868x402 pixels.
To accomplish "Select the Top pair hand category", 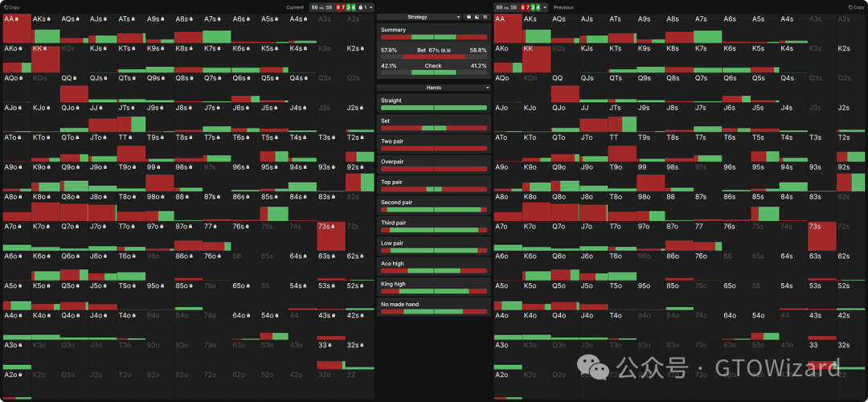I will 434,186.
